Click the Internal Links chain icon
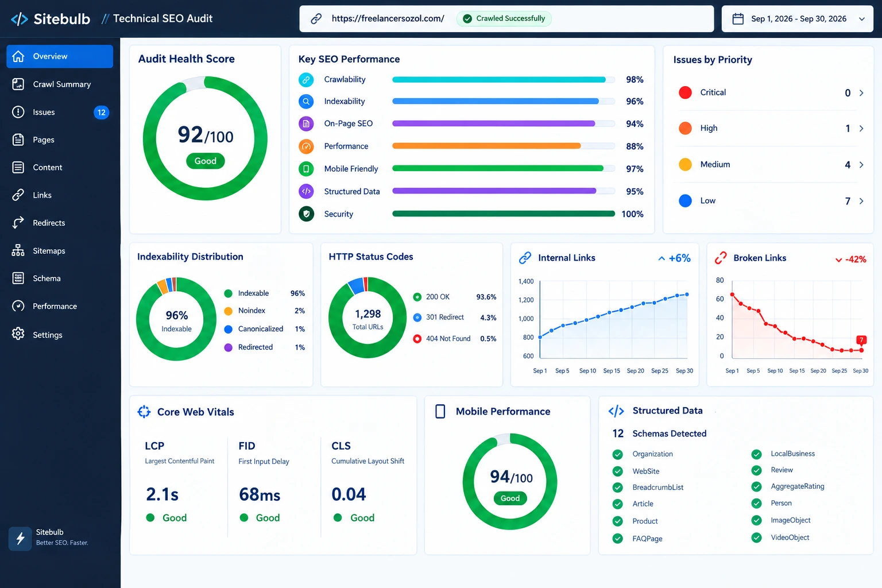 click(x=525, y=258)
